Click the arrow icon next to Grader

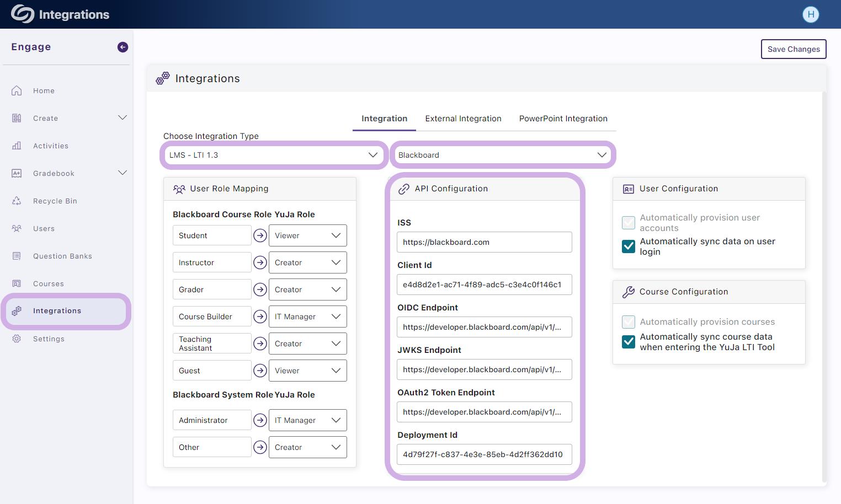(260, 289)
